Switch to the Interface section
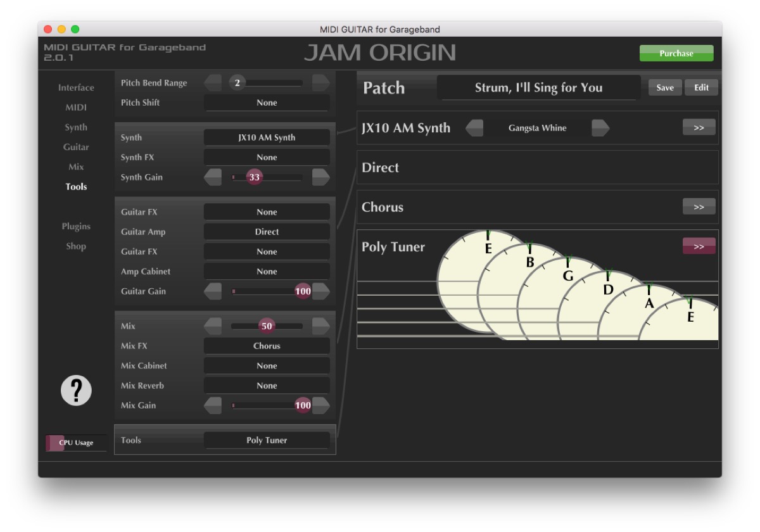760x532 pixels. tap(76, 87)
